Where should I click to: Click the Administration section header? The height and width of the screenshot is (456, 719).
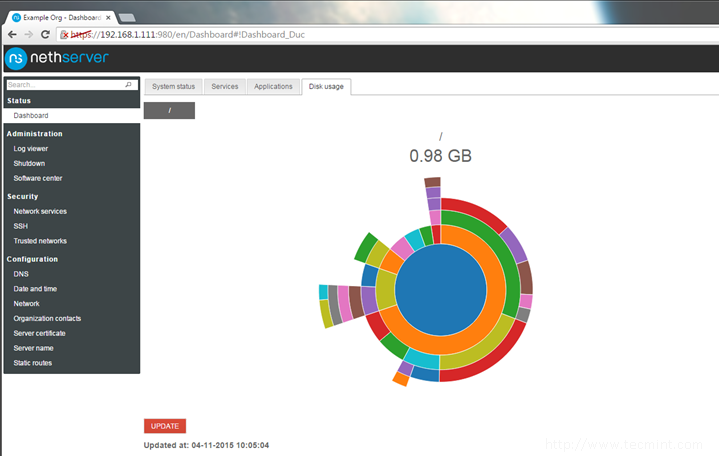34,133
